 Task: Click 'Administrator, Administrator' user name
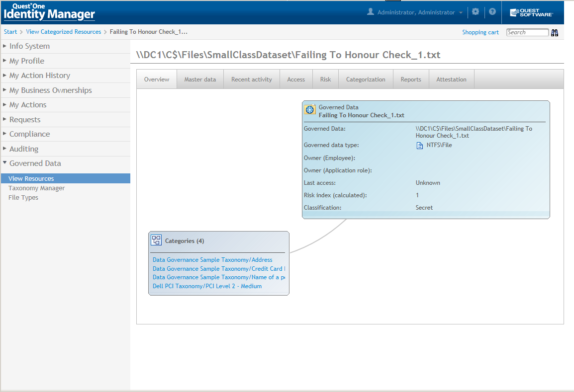tap(416, 12)
